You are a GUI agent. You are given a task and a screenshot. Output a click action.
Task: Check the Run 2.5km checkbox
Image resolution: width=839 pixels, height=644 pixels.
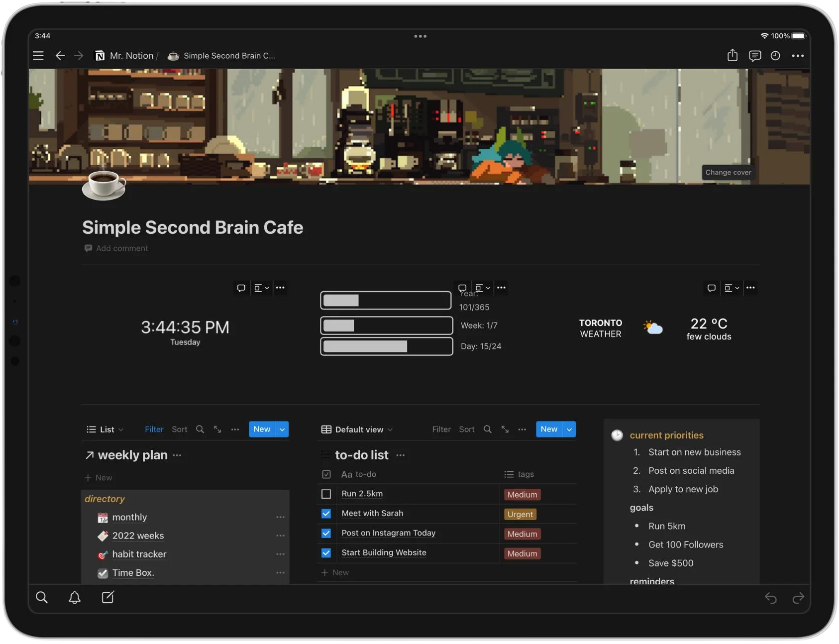click(x=326, y=494)
